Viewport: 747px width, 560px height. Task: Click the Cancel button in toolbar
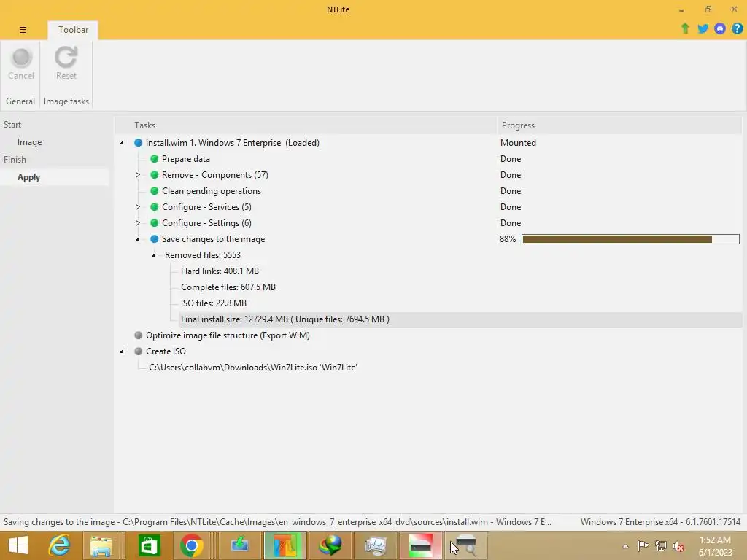21,64
